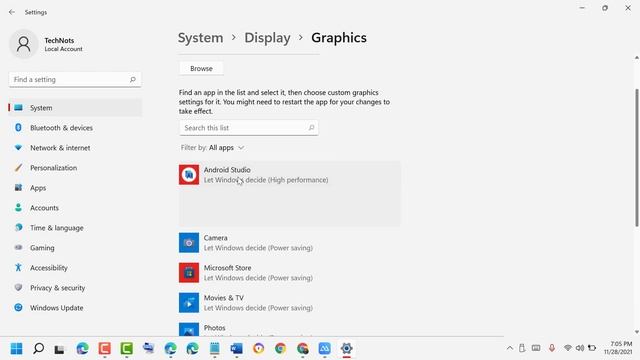Open Word from the taskbar
Screen dimensions: 640x360
point(236,349)
